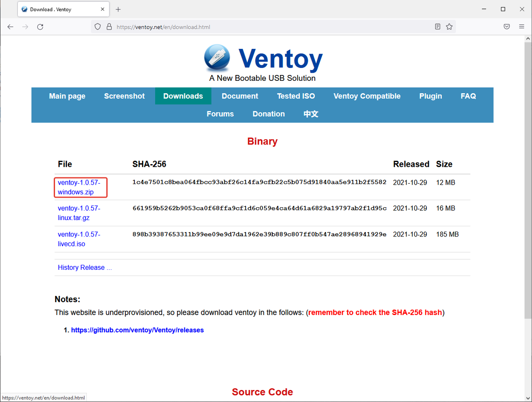Click the remember to check SHA-256 hash warning

pos(375,312)
